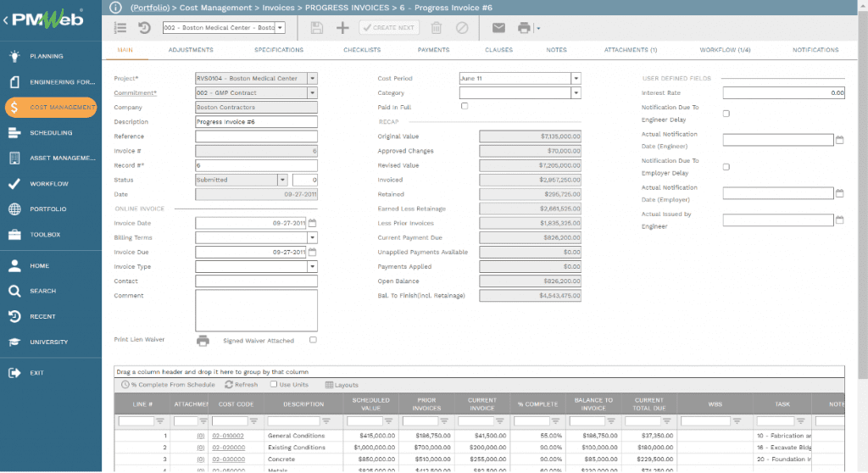Print the invoice with printer icon
Screen dimensions: 868x473
[x=524, y=28]
